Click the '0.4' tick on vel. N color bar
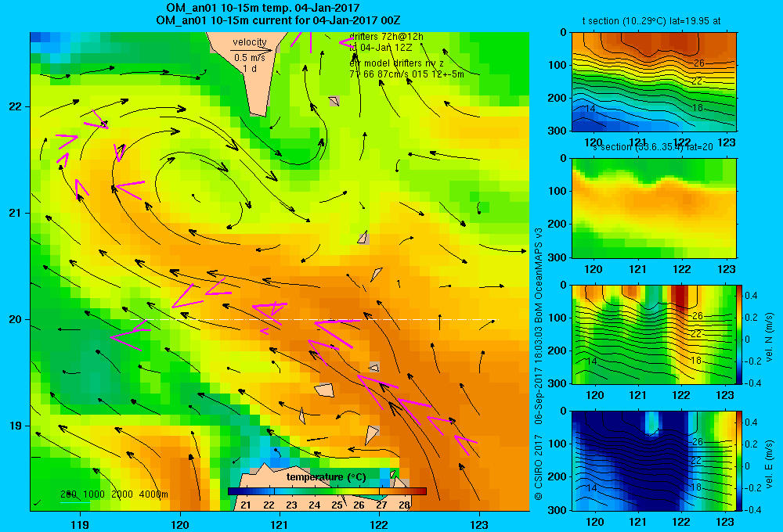 (752, 296)
